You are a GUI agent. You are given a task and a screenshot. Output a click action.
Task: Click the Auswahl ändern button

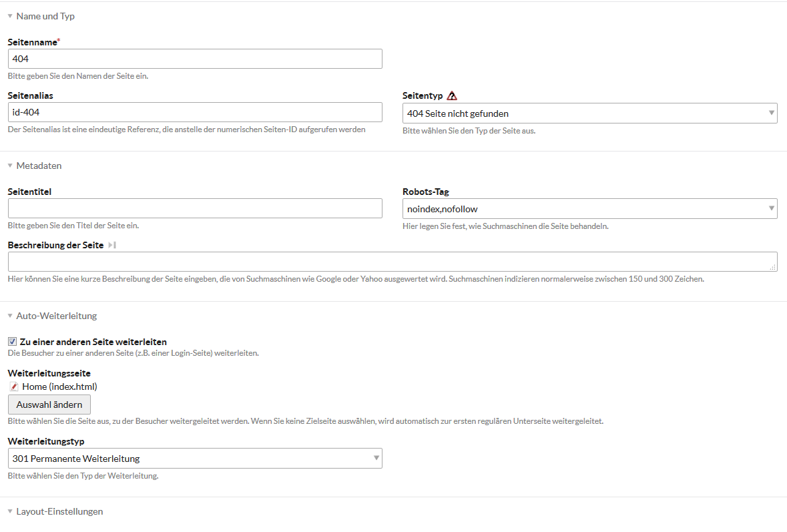click(x=49, y=405)
